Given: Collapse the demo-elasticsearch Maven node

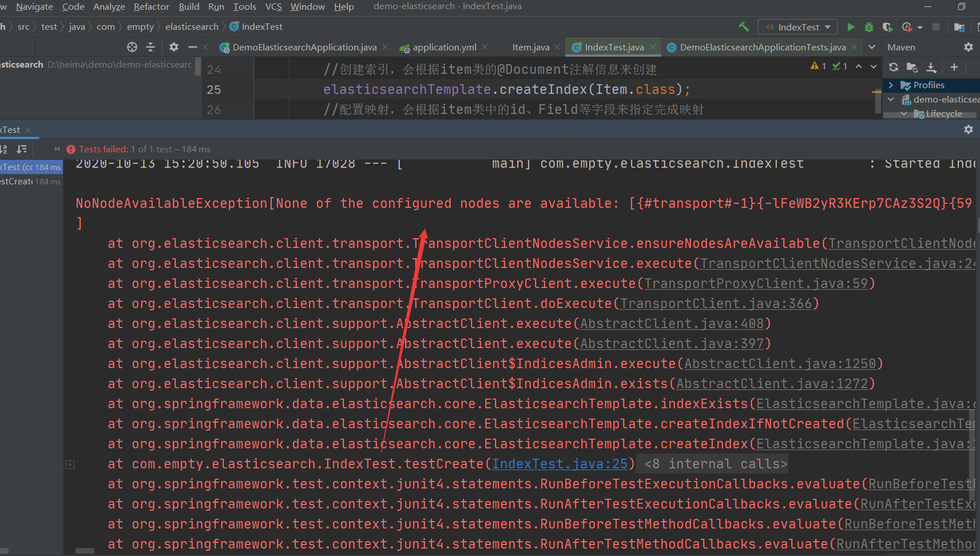Looking at the screenshot, I should pyautogui.click(x=891, y=99).
